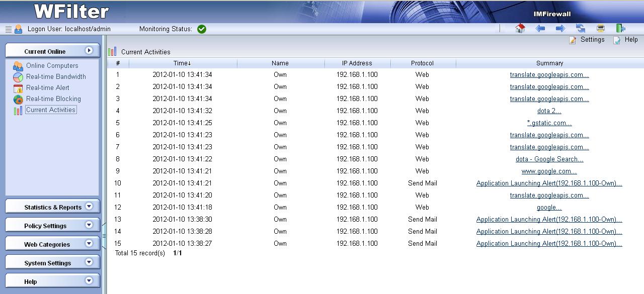Viewport: 644px width, 294px height.
Task: Expand the System Settings section
Action: [52, 263]
